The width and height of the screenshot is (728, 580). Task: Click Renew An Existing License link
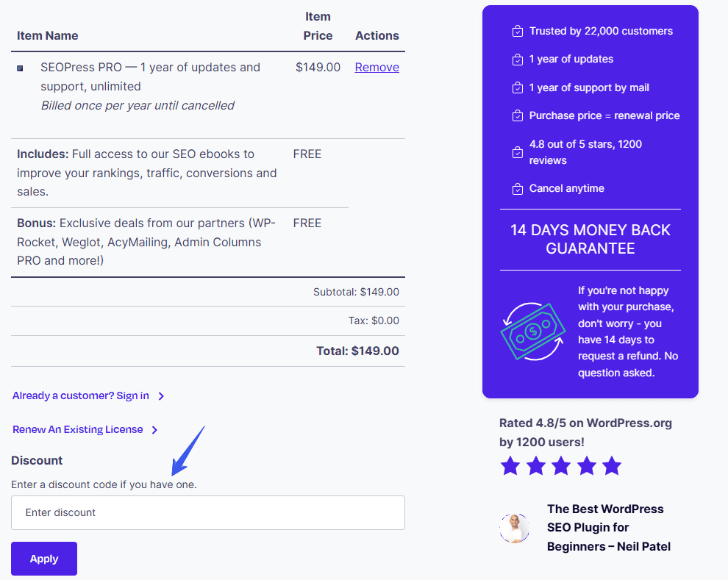pyautogui.click(x=78, y=429)
